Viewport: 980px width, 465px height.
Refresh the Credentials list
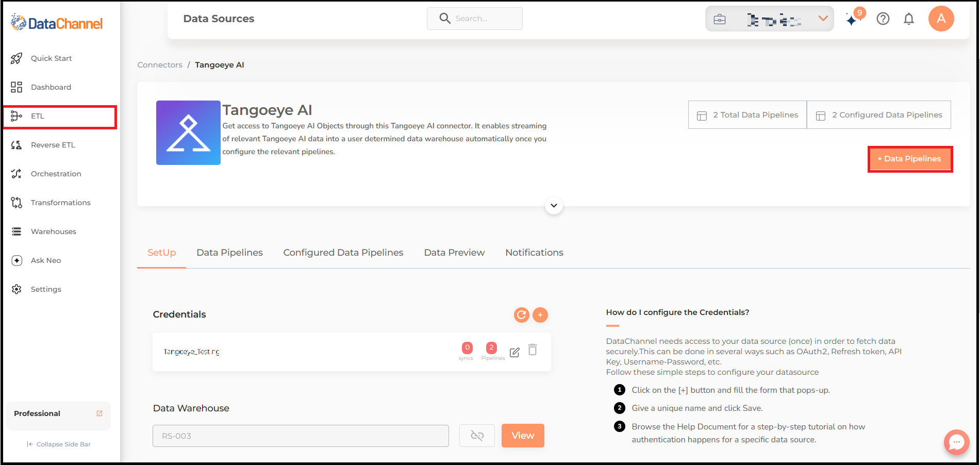(522, 315)
